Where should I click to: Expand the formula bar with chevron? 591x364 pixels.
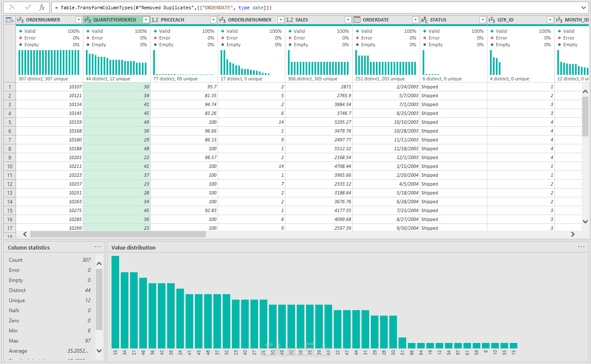(x=584, y=8)
